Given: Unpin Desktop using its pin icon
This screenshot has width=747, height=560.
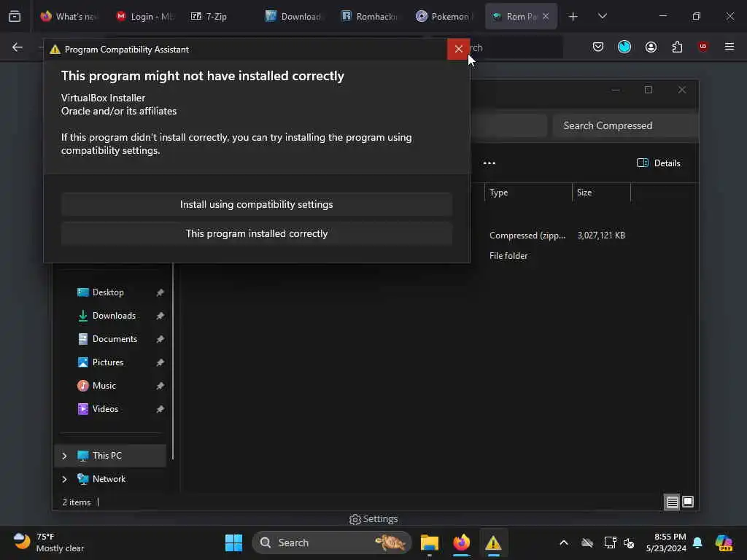Looking at the screenshot, I should pos(160,292).
